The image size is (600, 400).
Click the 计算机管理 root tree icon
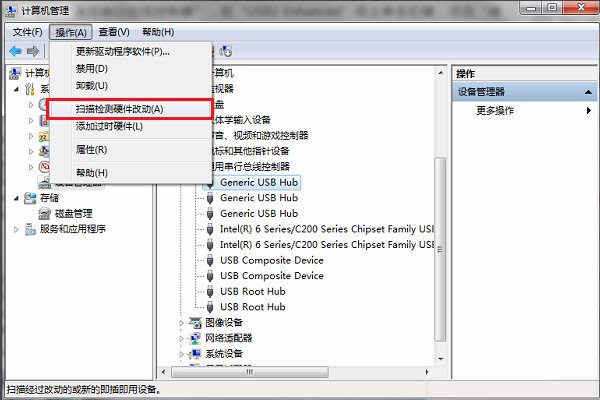(x=15, y=73)
